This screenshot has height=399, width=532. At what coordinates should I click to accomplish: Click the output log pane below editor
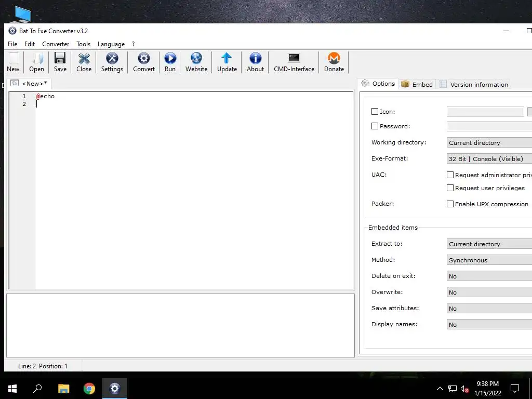180,325
